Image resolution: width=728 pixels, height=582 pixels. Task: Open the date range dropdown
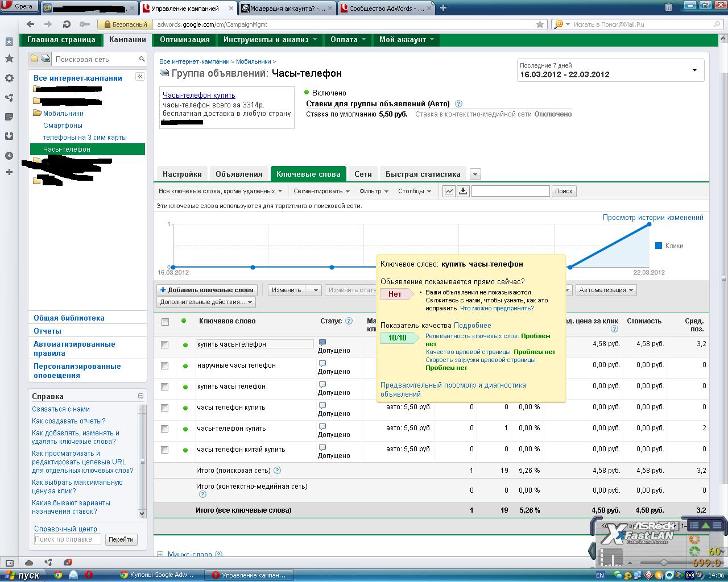coord(694,70)
